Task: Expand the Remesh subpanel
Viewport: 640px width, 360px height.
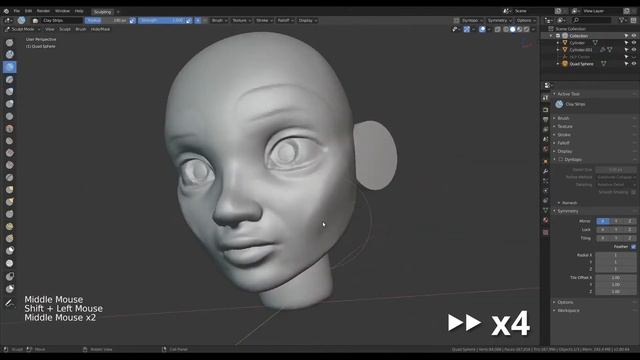Action: [569, 203]
